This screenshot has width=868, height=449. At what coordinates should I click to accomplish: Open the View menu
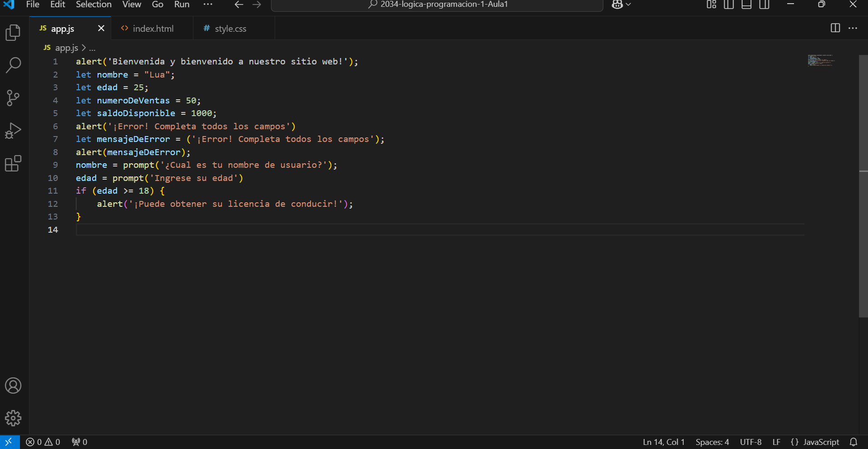pos(132,5)
